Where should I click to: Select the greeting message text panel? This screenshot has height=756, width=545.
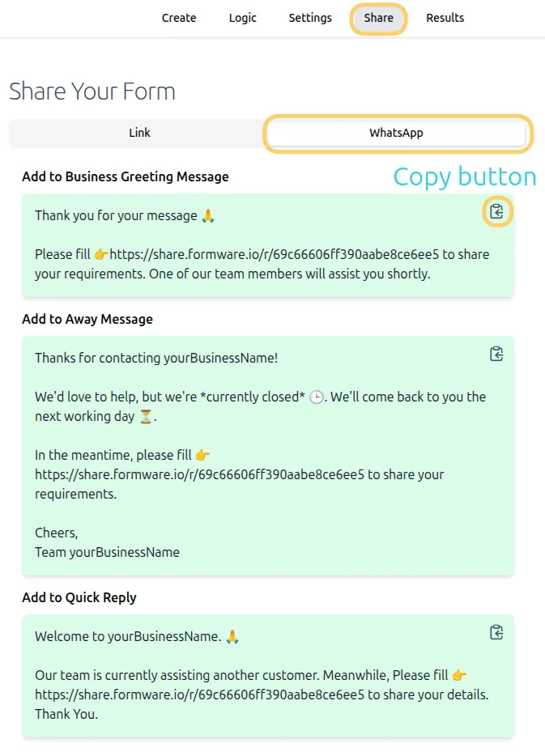(x=267, y=243)
